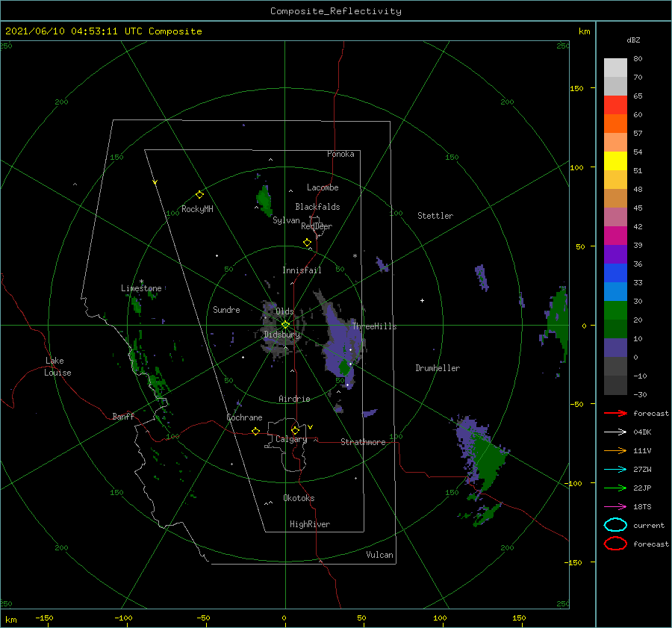This screenshot has width=672, height=628.
Task: Click the Innisfail city label
Action: [302, 270]
